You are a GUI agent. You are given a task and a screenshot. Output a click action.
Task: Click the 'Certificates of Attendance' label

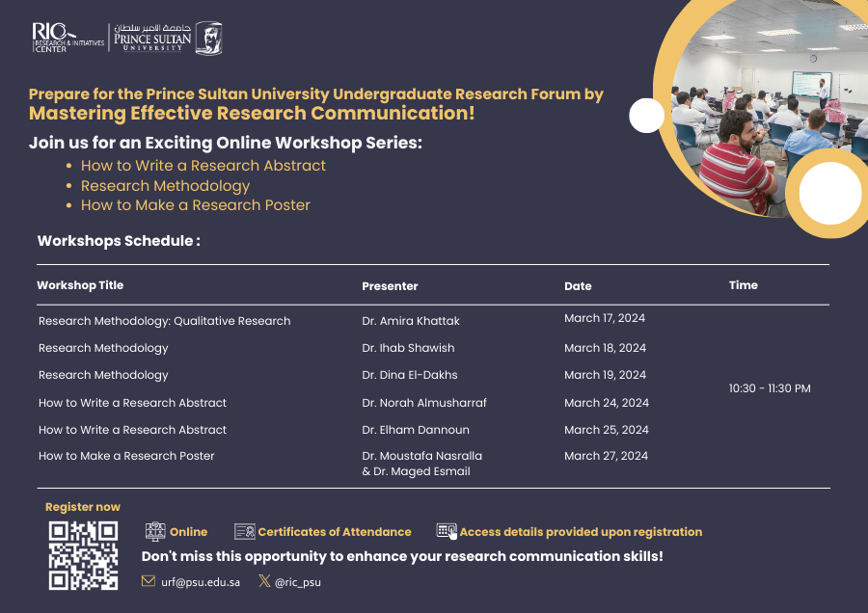(335, 532)
